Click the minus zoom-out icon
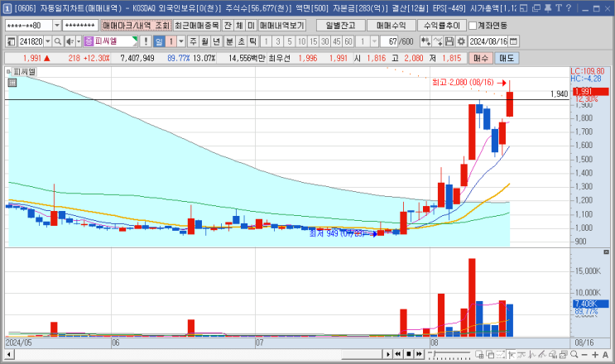This screenshot has height=364, width=615. click(584, 355)
